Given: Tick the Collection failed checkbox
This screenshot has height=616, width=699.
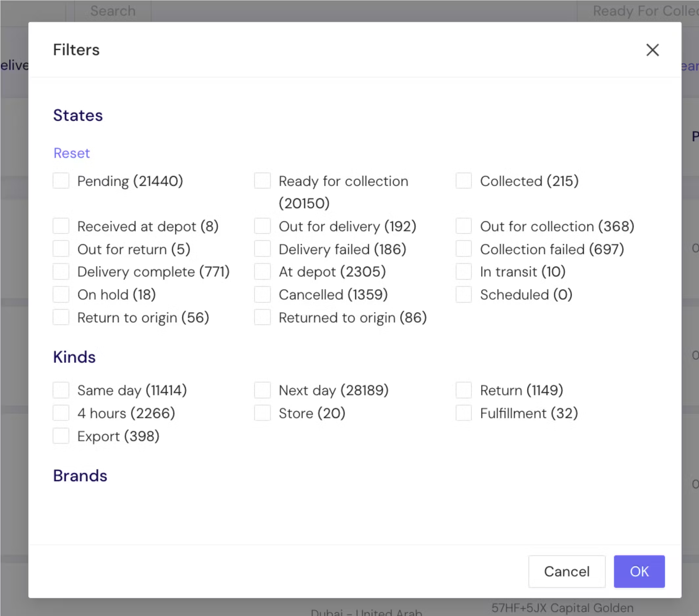Looking at the screenshot, I should tap(463, 249).
